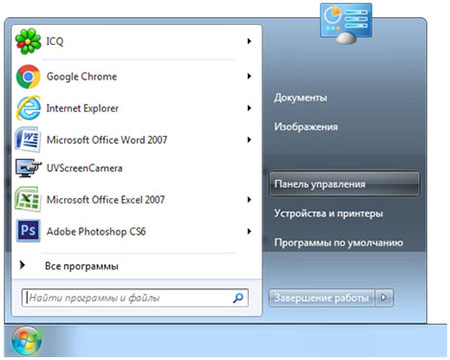The width and height of the screenshot is (450, 360).
Task: Open the Microsoft Office Word 2007 icon
Action: (28, 139)
